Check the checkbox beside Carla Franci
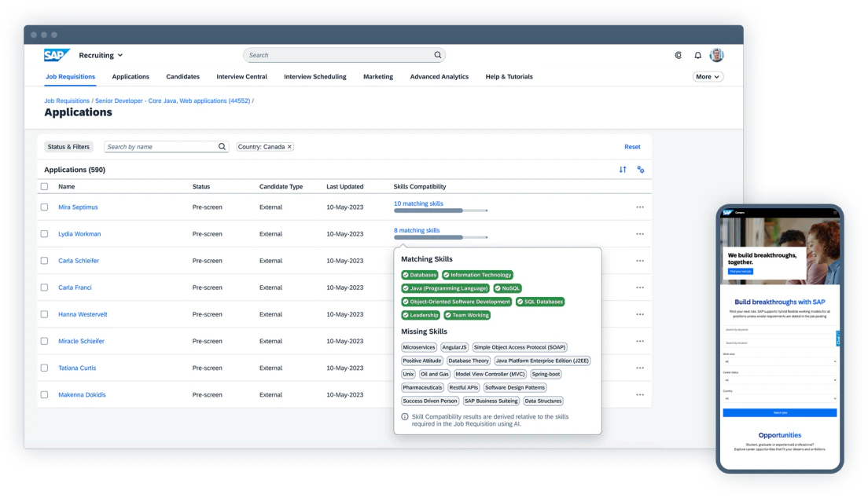This screenshot has height=498, width=868. click(44, 287)
